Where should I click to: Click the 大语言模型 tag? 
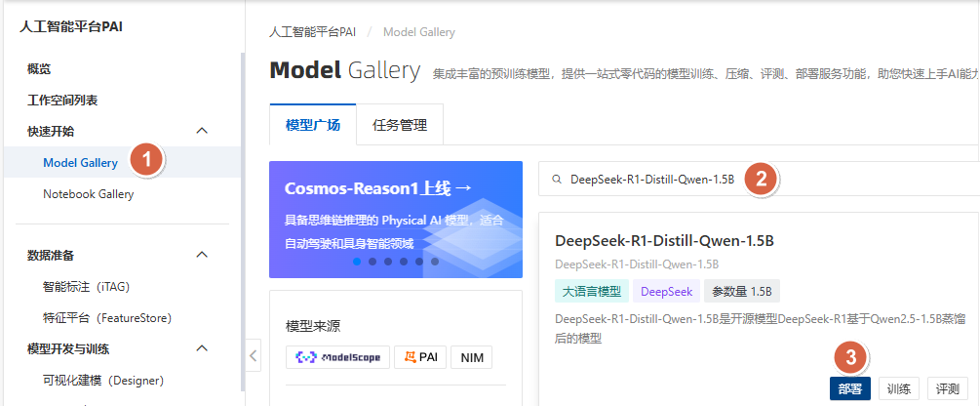coord(591,292)
